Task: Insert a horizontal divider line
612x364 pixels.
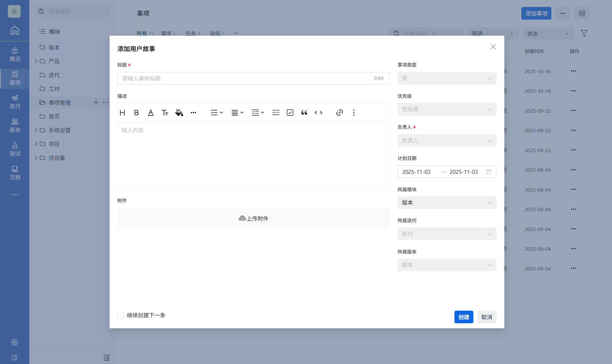Action: click(x=276, y=113)
